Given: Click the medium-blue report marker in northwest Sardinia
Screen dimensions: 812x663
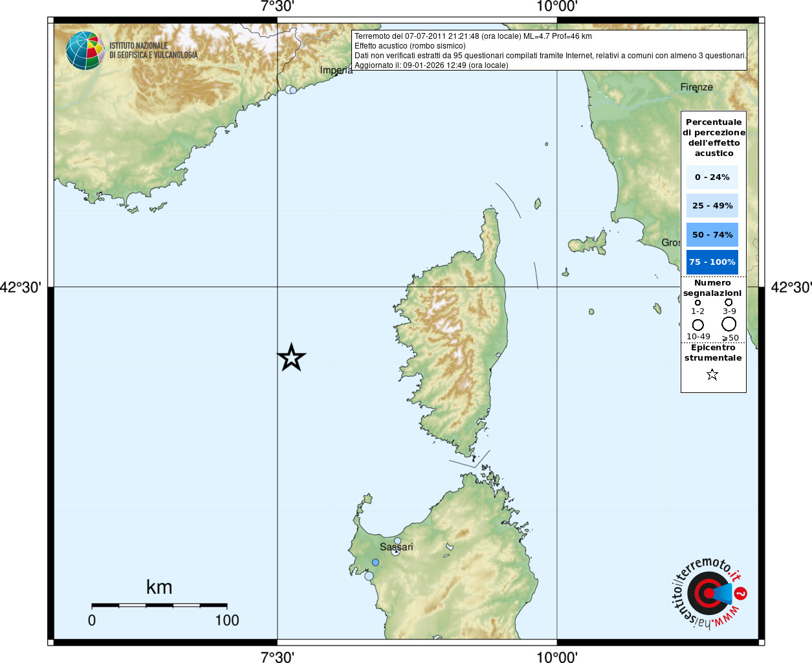Looking at the screenshot, I should point(375,562).
